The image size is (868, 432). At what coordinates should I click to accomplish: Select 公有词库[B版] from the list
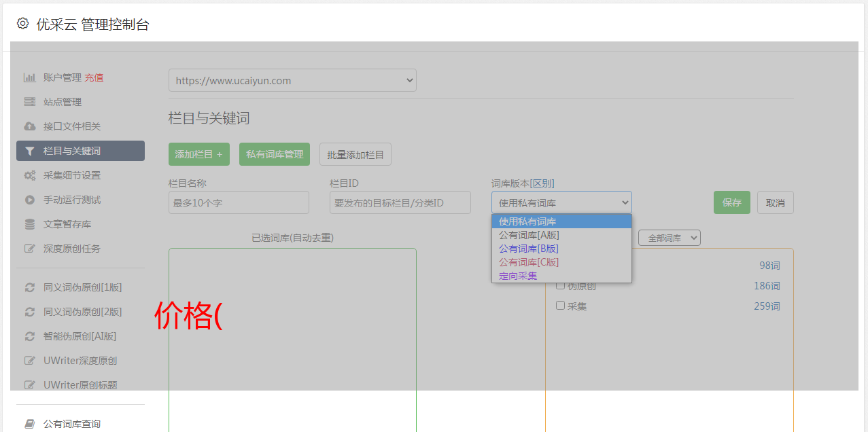click(529, 249)
